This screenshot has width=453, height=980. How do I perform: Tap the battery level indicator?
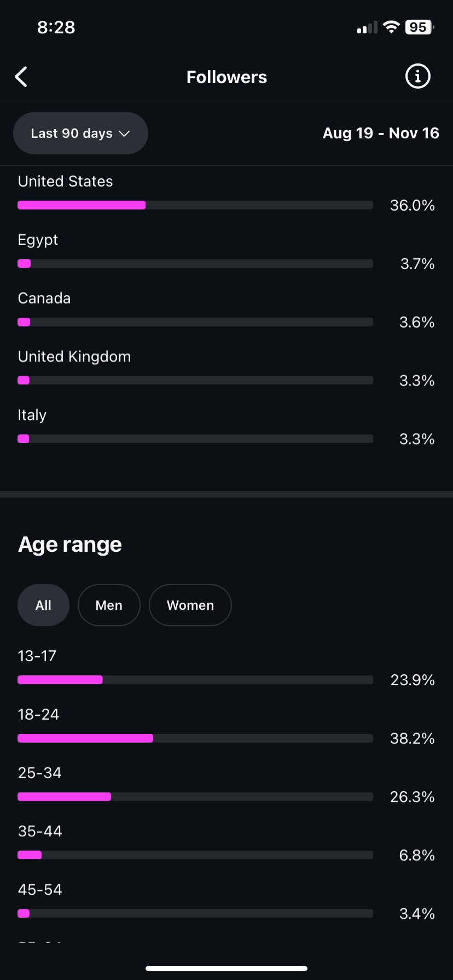click(x=419, y=27)
